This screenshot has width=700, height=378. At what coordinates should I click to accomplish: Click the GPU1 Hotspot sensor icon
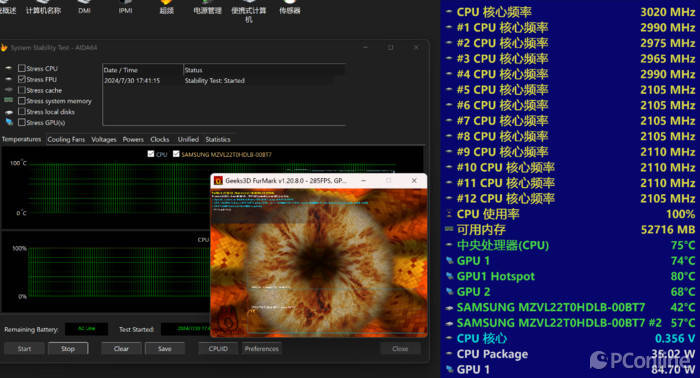(x=449, y=276)
